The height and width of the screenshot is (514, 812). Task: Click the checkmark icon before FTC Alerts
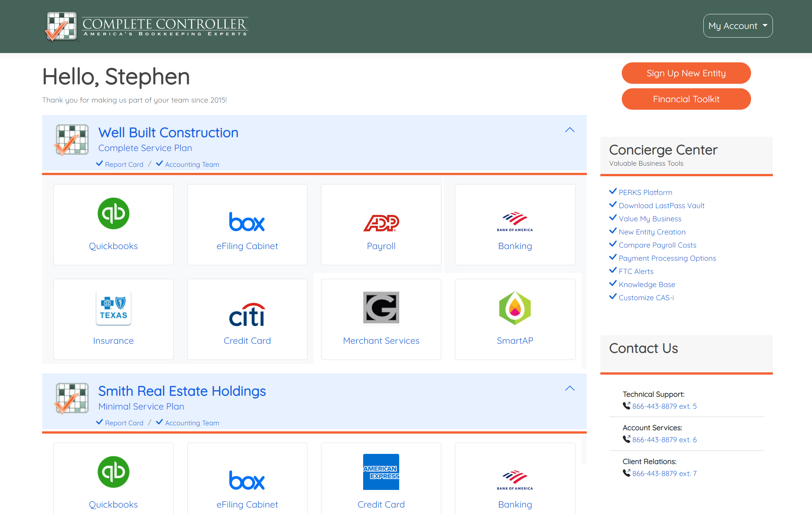point(613,271)
